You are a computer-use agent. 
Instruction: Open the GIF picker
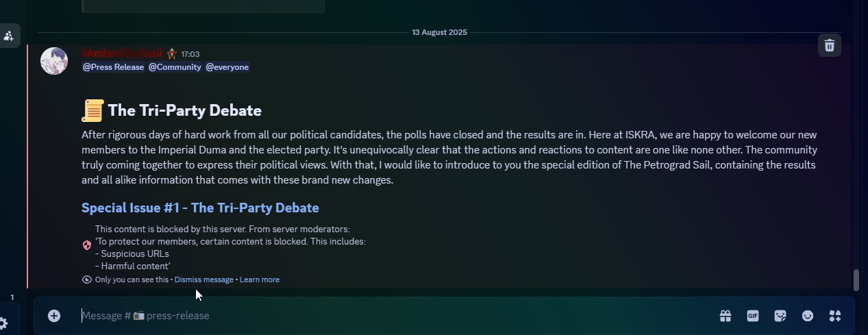click(x=753, y=316)
